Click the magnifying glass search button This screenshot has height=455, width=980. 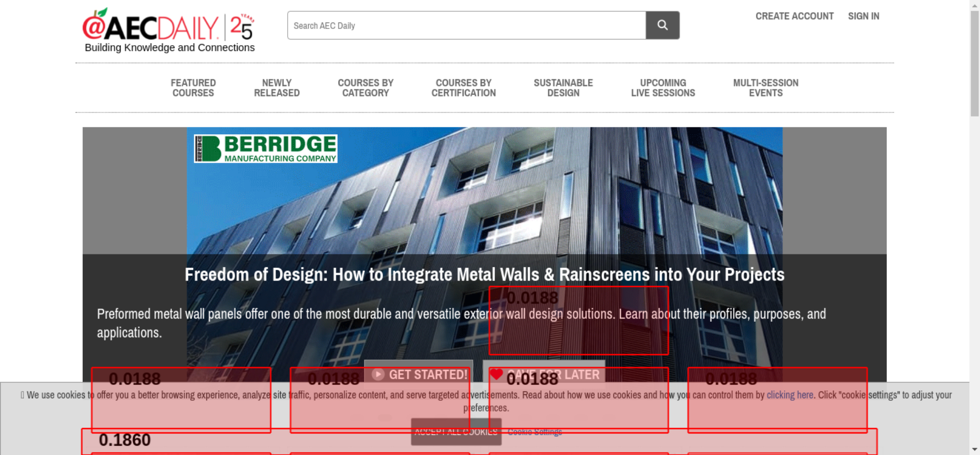coord(662,25)
